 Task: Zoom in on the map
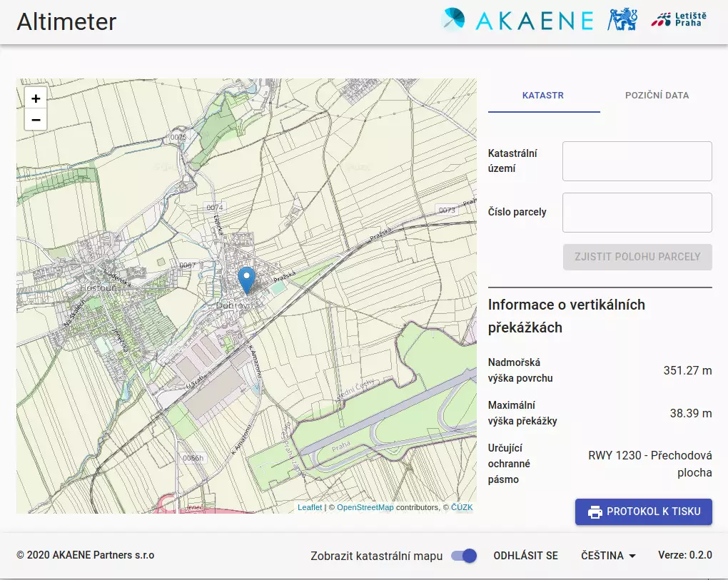pyautogui.click(x=36, y=98)
